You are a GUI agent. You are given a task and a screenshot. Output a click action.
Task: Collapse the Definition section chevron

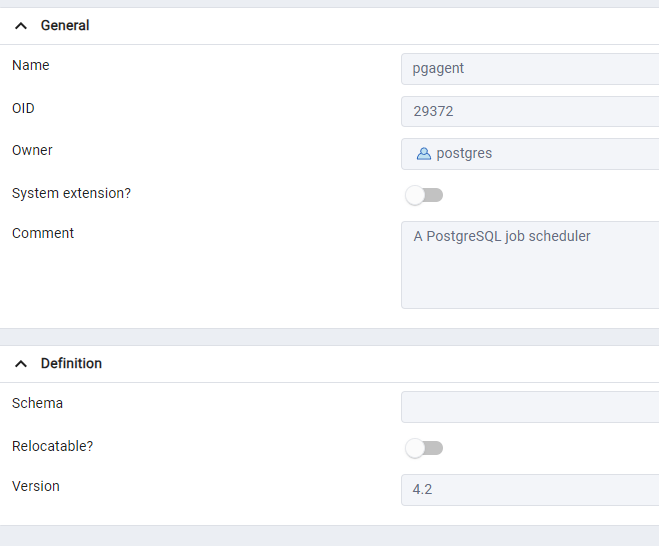point(21,364)
